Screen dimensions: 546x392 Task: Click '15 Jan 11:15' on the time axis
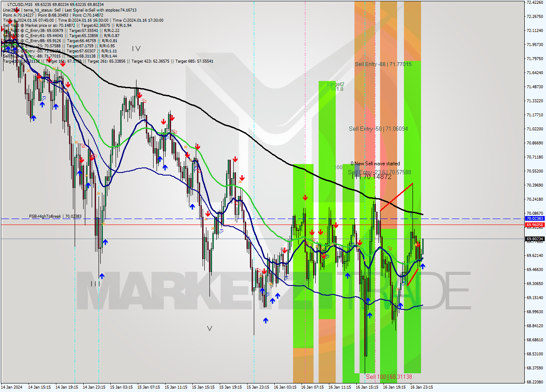click(176, 387)
